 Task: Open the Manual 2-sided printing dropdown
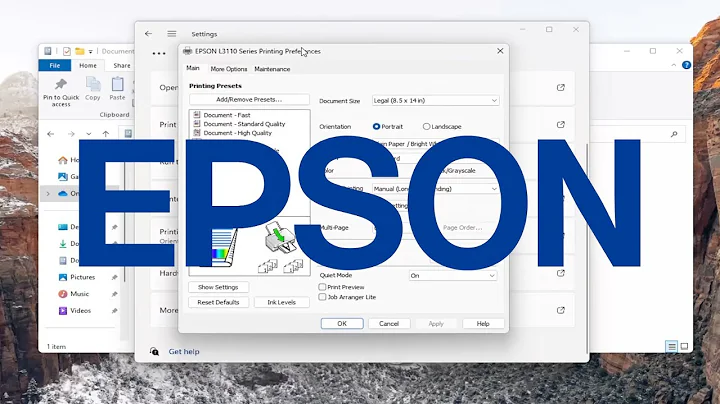click(435, 189)
